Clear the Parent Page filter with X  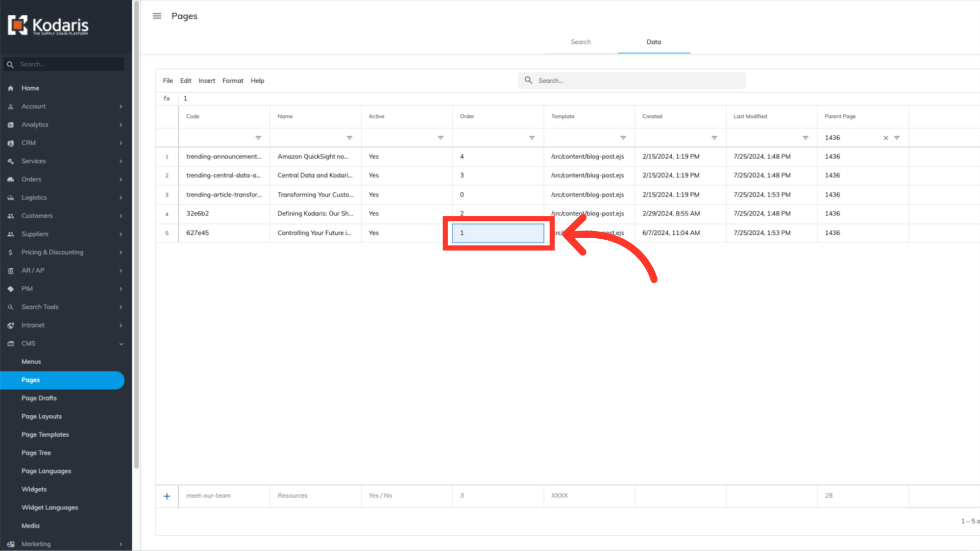click(x=886, y=138)
